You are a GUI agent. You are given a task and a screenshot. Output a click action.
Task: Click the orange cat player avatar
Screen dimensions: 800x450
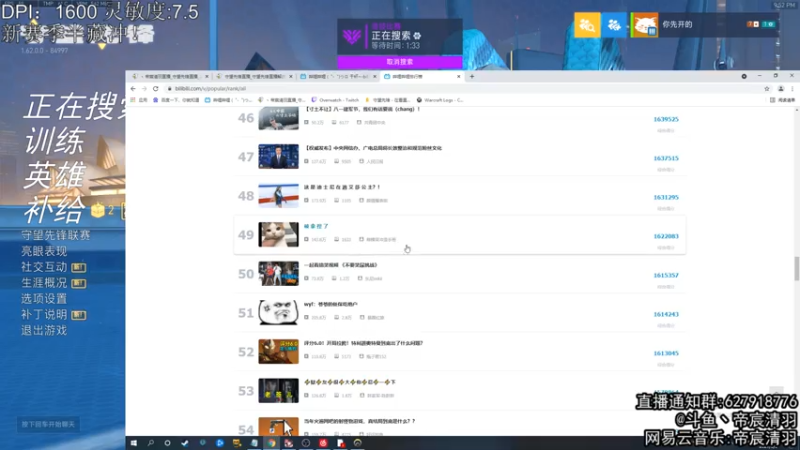pos(645,24)
